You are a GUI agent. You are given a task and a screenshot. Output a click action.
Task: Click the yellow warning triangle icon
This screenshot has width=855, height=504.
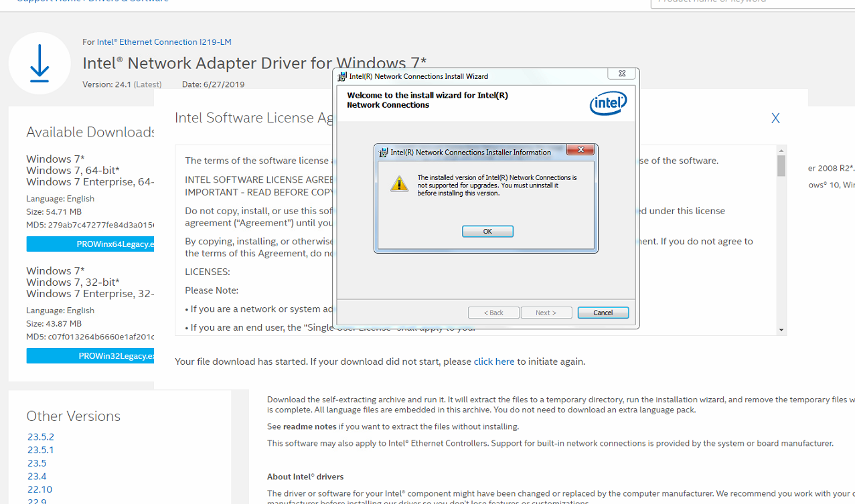point(399,183)
